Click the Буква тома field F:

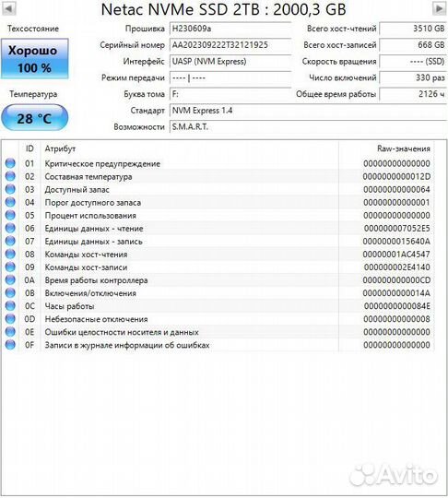point(230,94)
